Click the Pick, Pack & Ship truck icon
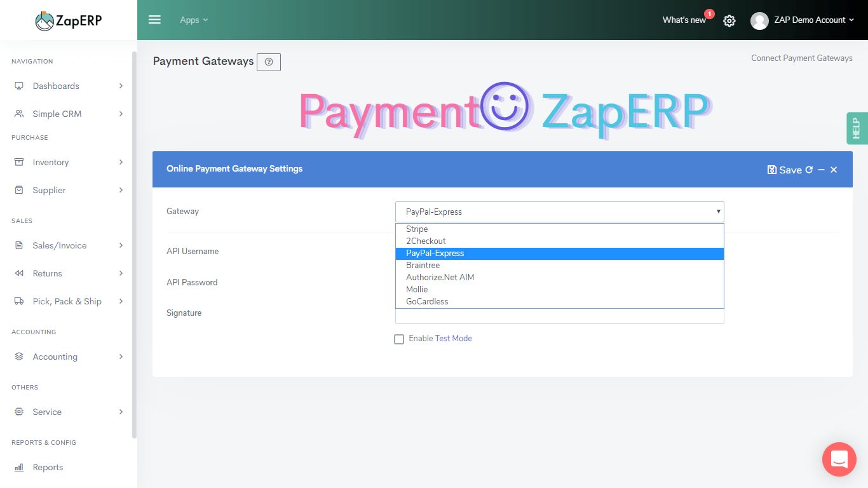 click(19, 301)
